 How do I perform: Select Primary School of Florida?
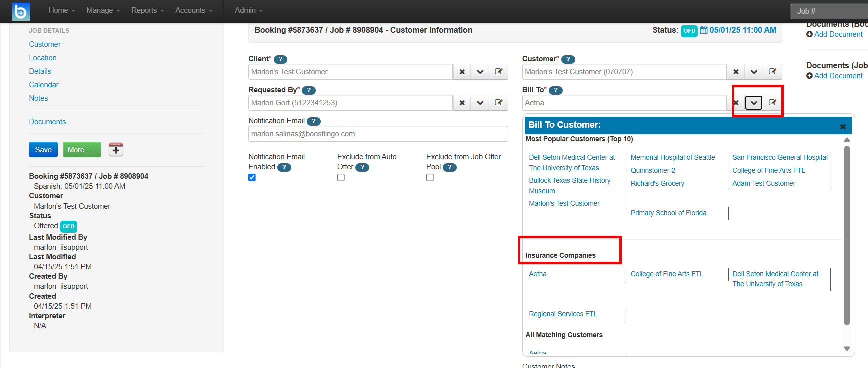click(668, 213)
